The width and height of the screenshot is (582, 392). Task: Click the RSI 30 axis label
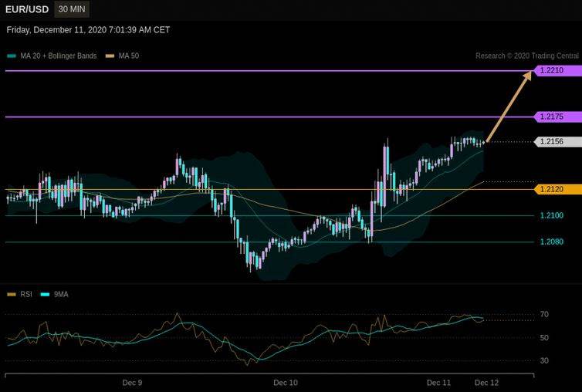(x=544, y=360)
